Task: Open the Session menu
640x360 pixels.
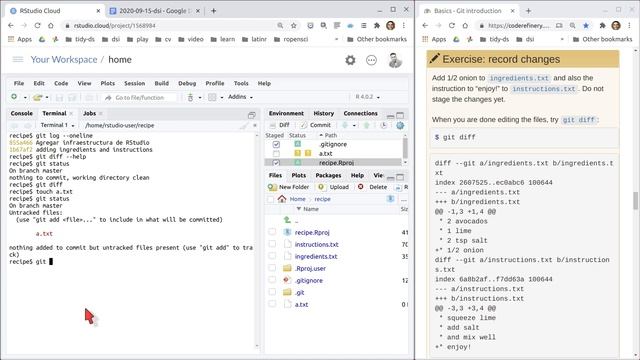Action: pyautogui.click(x=134, y=83)
